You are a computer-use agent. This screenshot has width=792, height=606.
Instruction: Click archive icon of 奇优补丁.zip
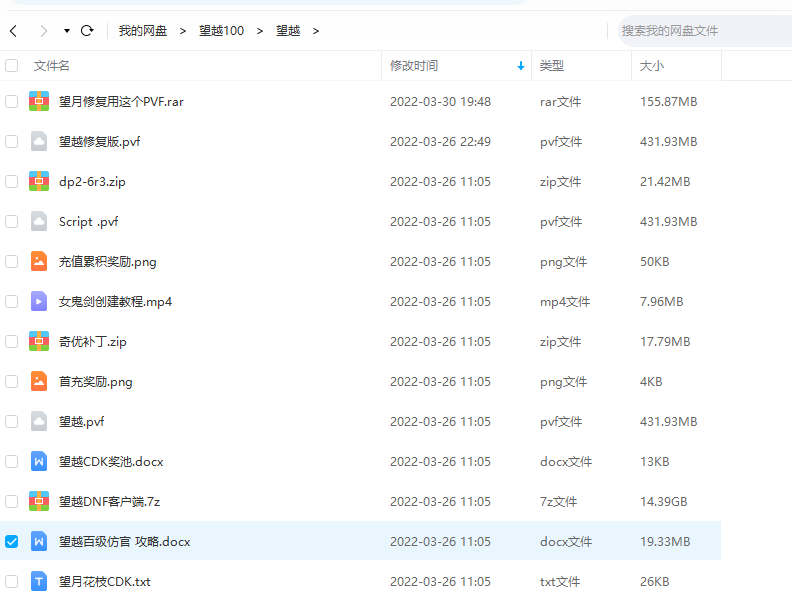[x=39, y=341]
